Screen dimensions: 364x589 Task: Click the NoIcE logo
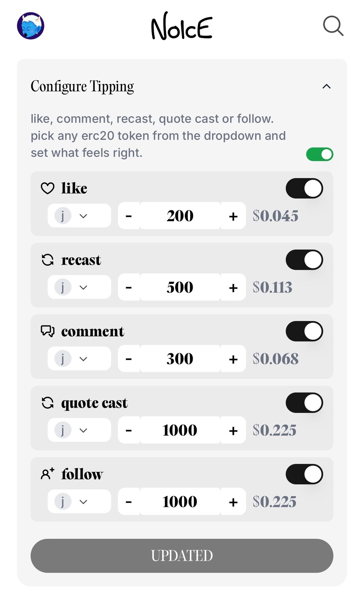pos(182,27)
